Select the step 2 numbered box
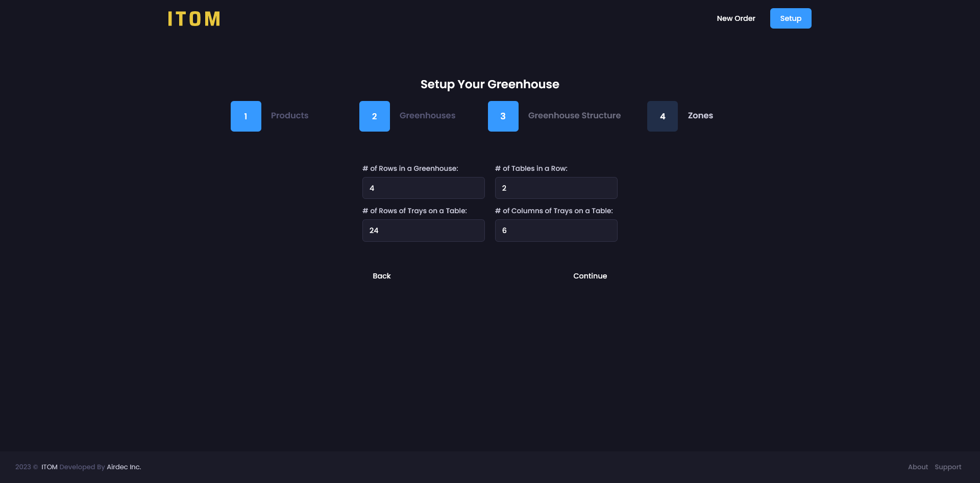The image size is (980, 483). pyautogui.click(x=374, y=116)
